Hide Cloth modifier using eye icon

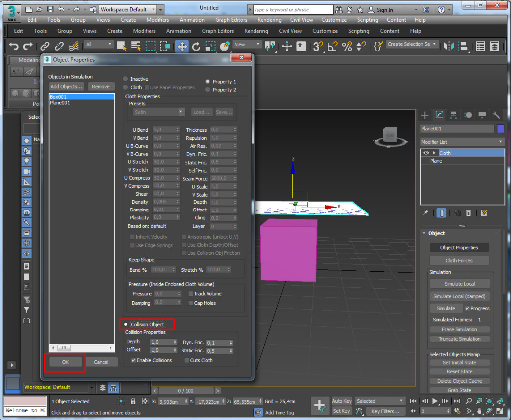(426, 153)
